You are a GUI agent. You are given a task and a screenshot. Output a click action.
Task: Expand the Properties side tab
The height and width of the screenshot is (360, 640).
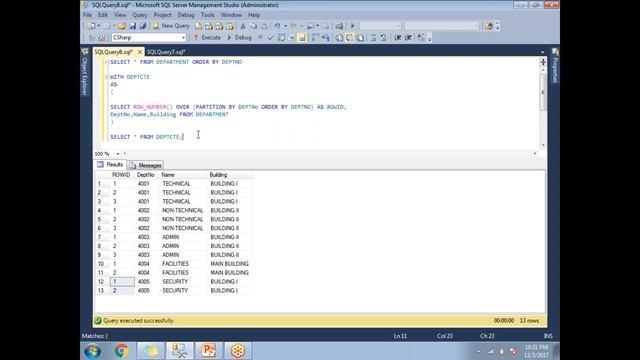(555, 66)
